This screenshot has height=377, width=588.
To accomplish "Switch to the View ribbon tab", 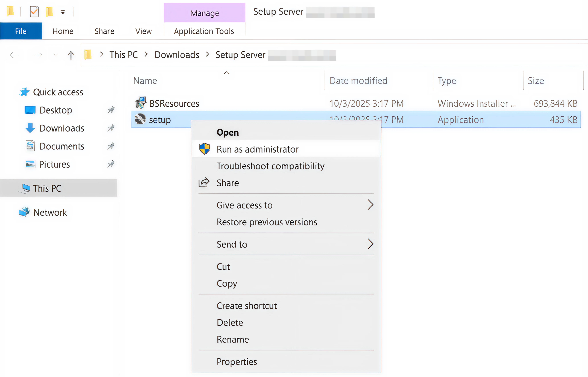I will (144, 31).
